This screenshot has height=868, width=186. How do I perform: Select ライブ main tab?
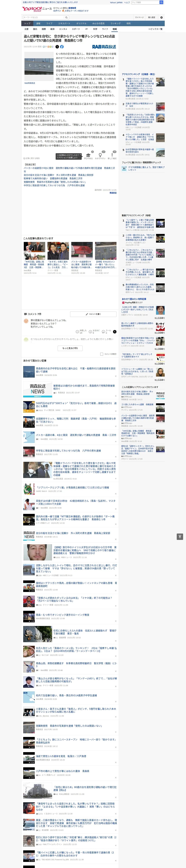49,24
